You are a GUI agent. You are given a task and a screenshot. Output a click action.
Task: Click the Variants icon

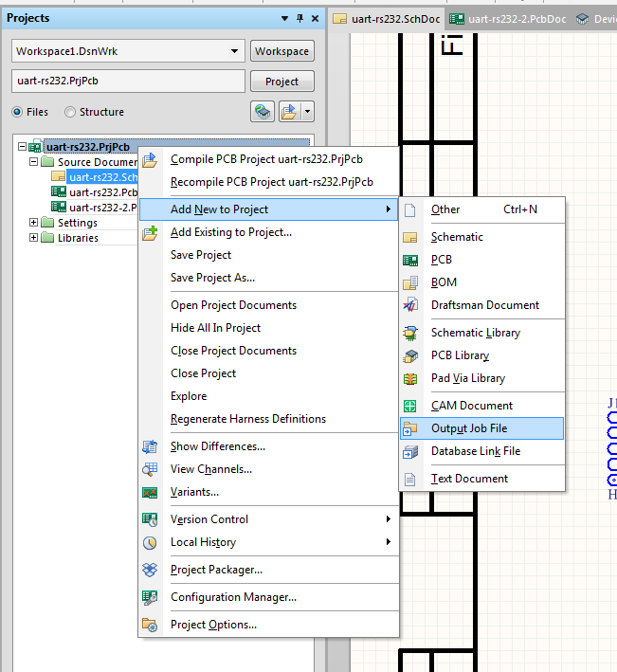click(150, 493)
